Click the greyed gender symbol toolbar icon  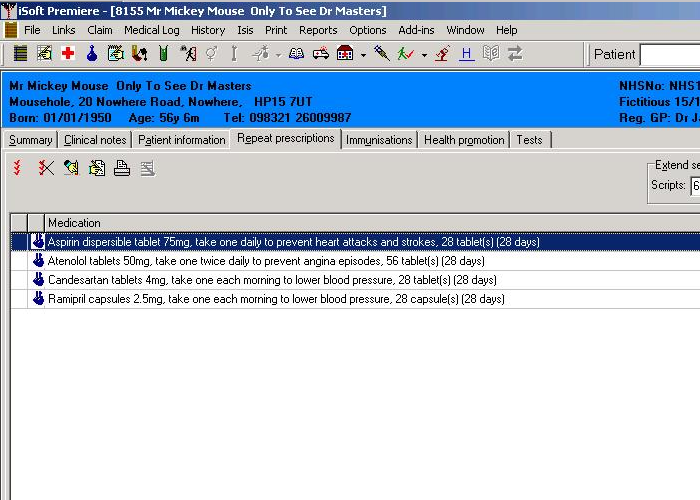coord(211,54)
